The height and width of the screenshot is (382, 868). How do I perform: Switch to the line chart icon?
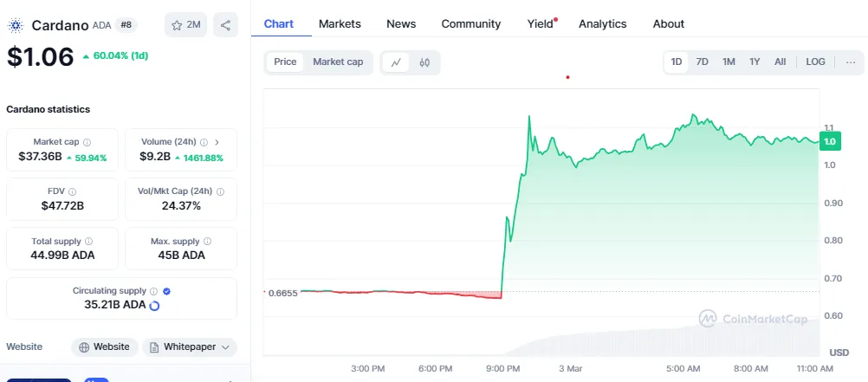(396, 62)
